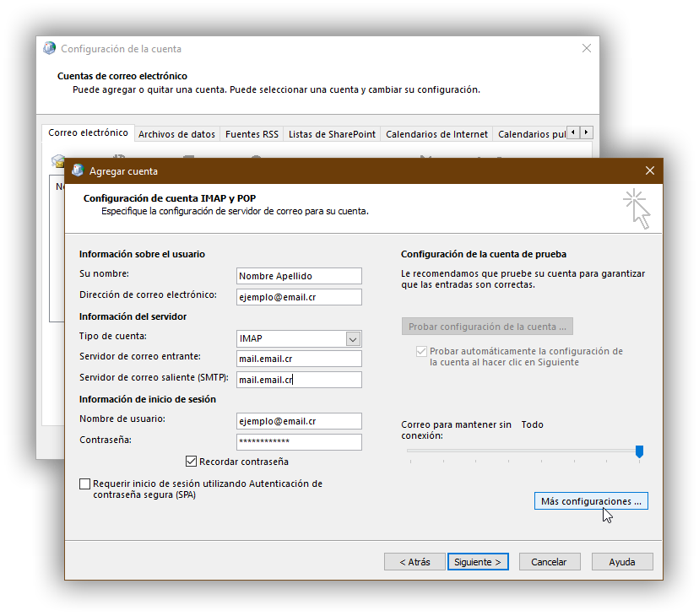Click the Correo sin conexión slider handle

point(639,452)
